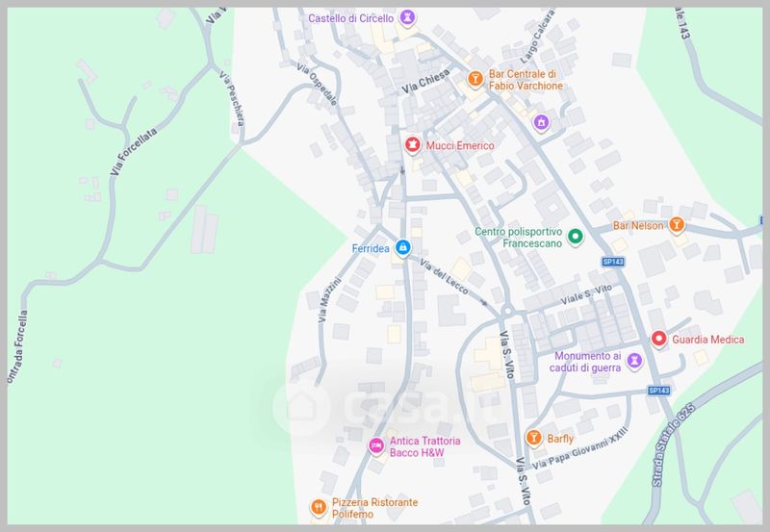Click the lower SP143 road shield

[658, 391]
